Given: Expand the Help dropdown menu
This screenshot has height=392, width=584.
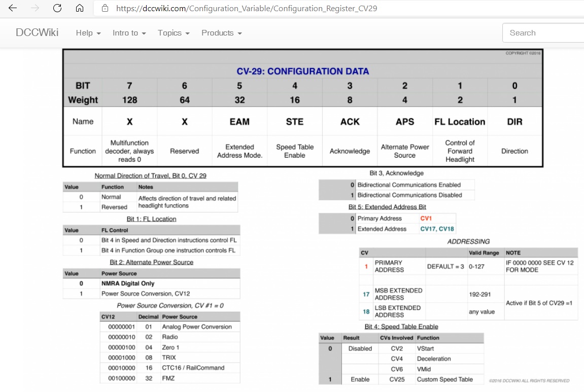Looking at the screenshot, I should coord(88,33).
